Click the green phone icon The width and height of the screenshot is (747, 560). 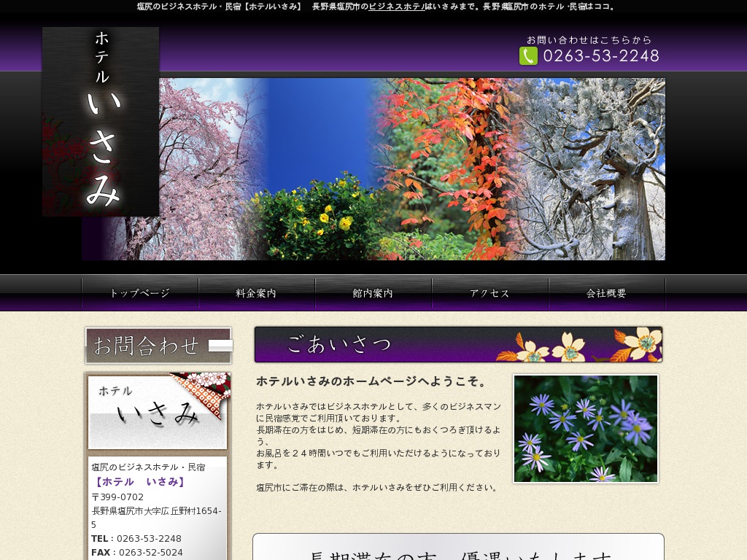coord(528,56)
